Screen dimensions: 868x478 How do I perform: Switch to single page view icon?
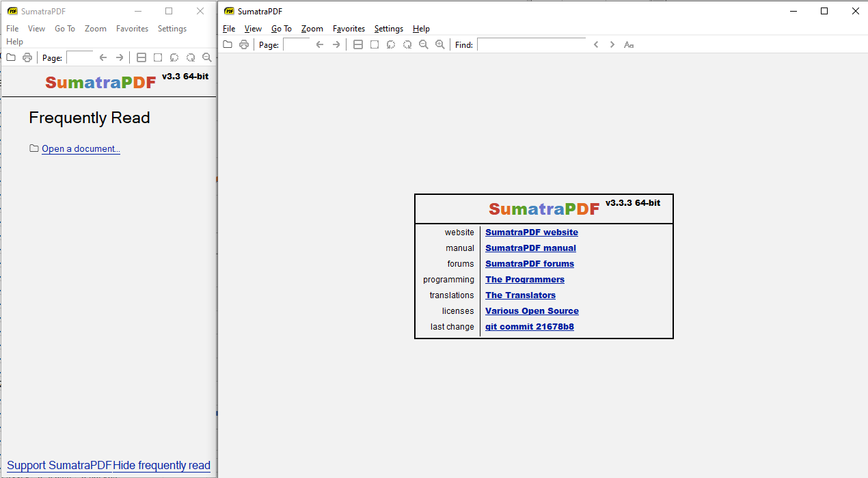coord(375,44)
